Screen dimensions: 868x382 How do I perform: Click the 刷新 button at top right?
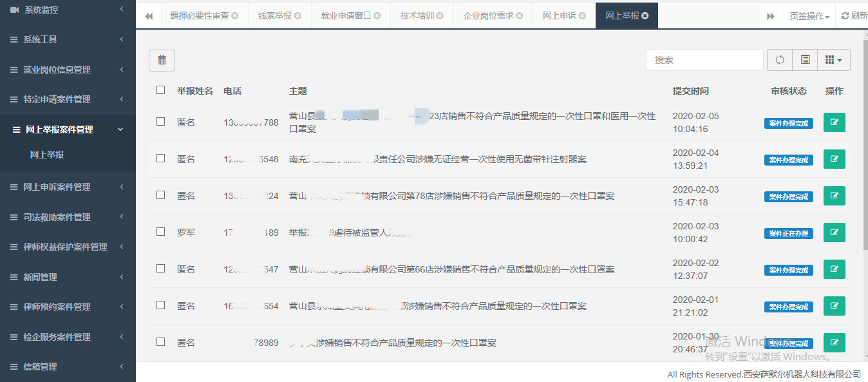[854, 16]
